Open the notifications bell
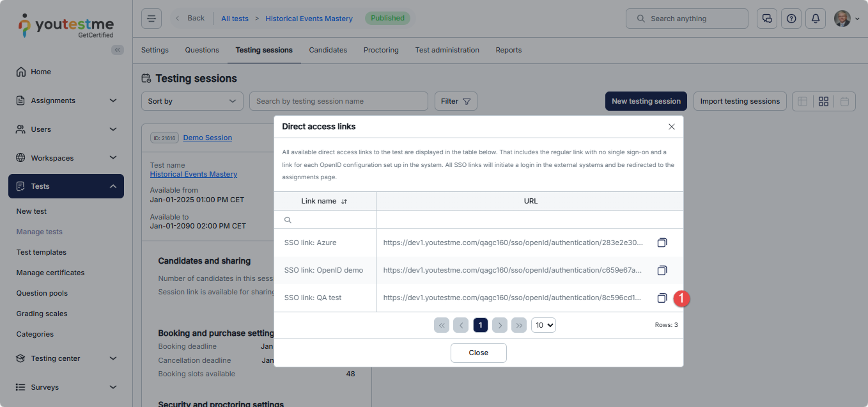 click(x=815, y=19)
